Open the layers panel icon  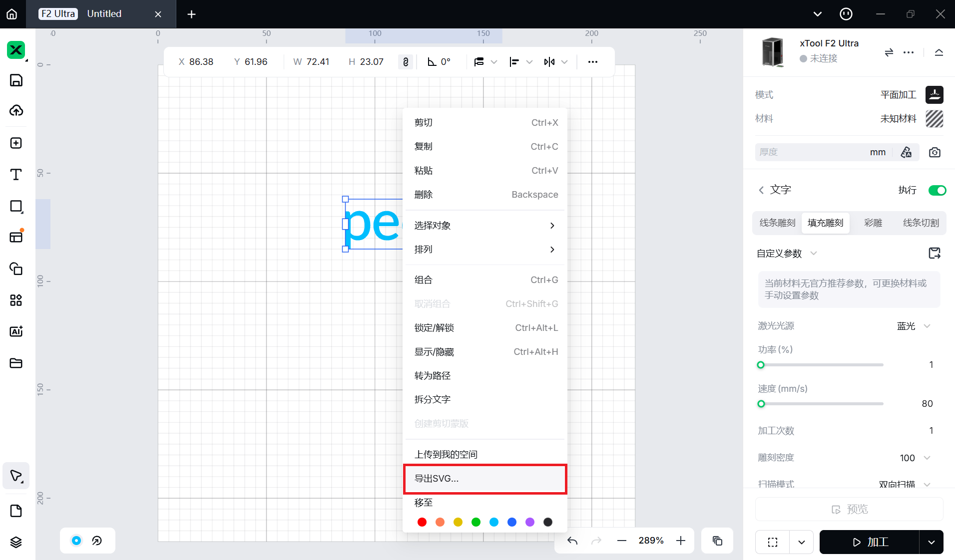tap(16, 542)
